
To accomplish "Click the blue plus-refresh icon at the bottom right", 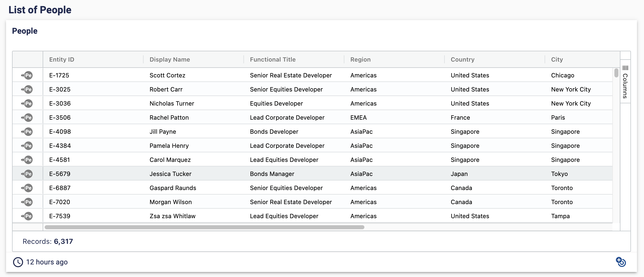I will point(621,262).
